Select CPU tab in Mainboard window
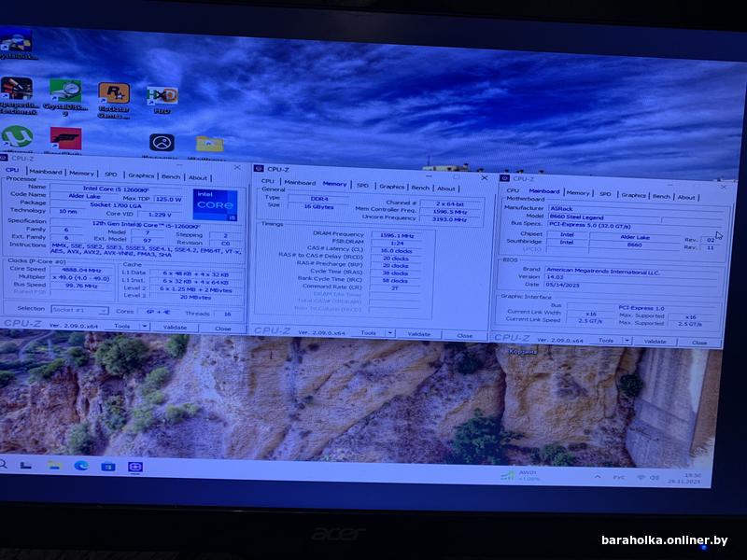The width and height of the screenshot is (747, 560). (x=513, y=190)
